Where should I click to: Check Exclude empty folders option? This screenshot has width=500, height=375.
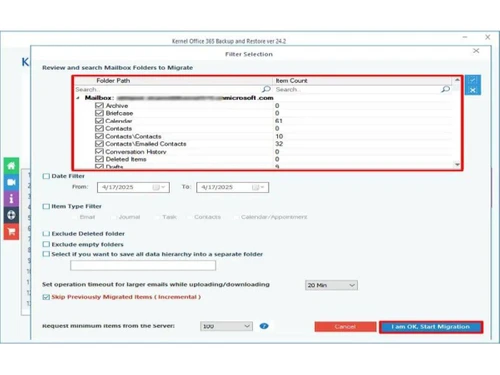click(46, 244)
